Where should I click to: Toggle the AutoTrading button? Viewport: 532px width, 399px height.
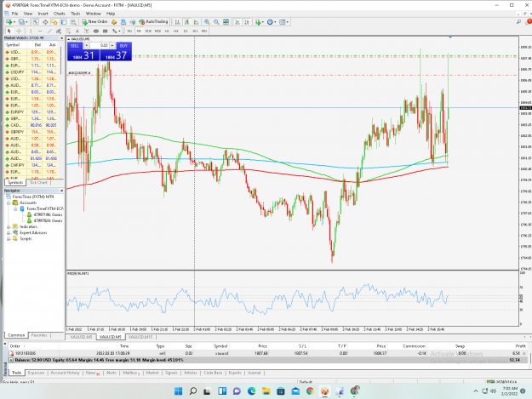pyautogui.click(x=153, y=22)
